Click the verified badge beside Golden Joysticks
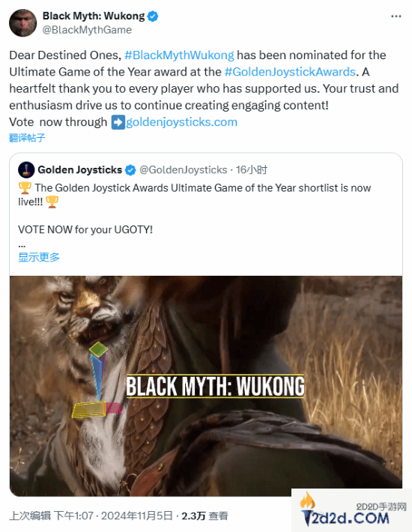The width and height of the screenshot is (412, 532). tap(130, 169)
